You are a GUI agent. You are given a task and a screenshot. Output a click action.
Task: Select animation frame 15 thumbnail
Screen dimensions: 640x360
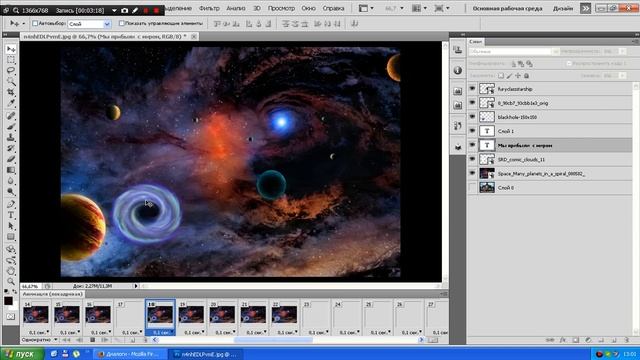coord(67,315)
